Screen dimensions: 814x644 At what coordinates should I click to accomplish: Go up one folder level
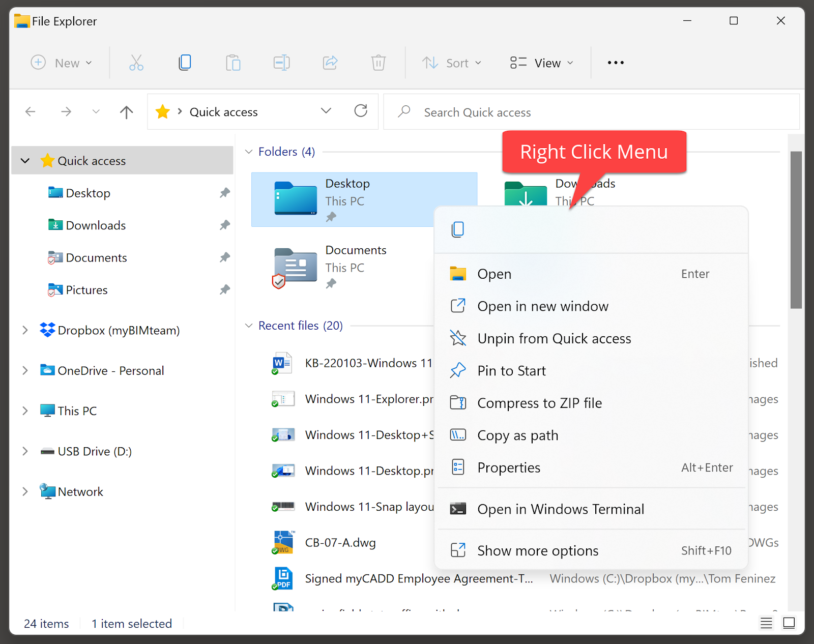(126, 112)
